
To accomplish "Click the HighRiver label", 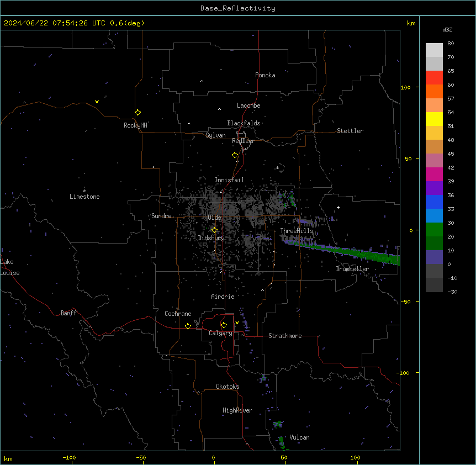I will tap(237, 410).
